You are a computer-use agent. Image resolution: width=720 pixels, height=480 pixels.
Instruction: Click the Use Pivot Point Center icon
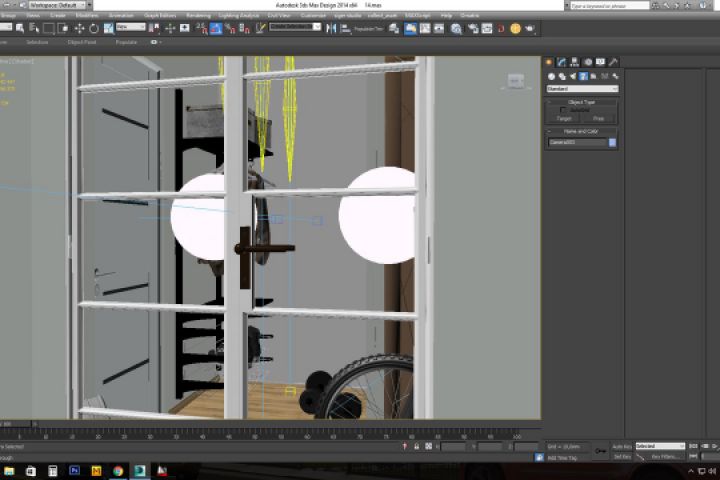[154, 28]
